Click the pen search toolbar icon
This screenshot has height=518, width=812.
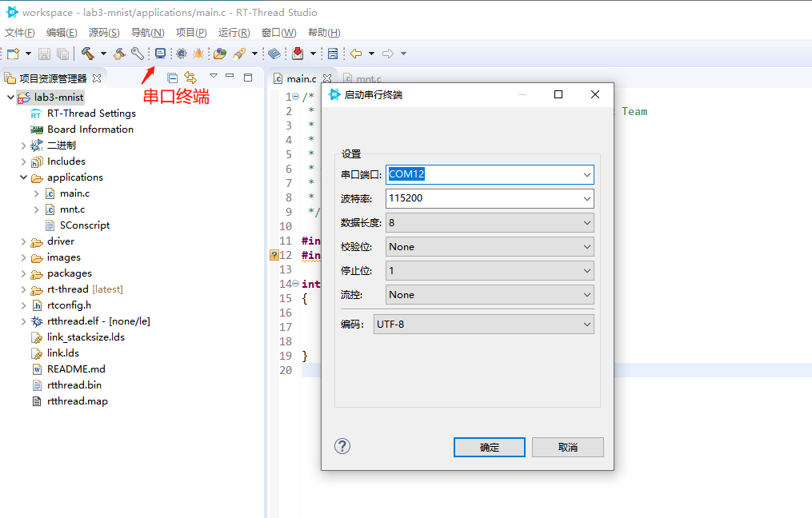[x=239, y=54]
